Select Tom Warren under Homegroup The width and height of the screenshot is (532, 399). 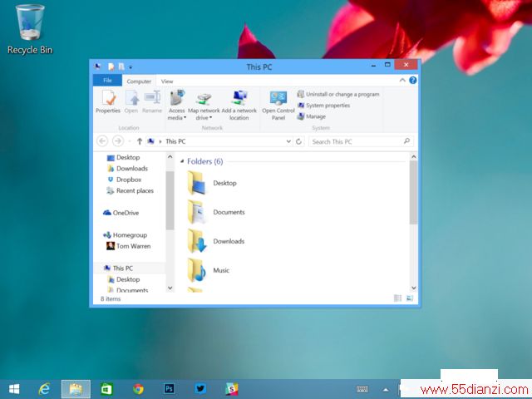click(x=128, y=246)
